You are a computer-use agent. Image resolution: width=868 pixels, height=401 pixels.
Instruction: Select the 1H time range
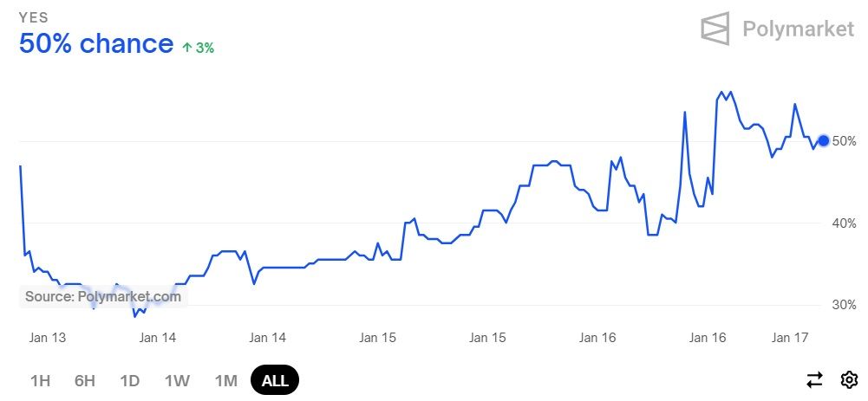[x=41, y=380]
